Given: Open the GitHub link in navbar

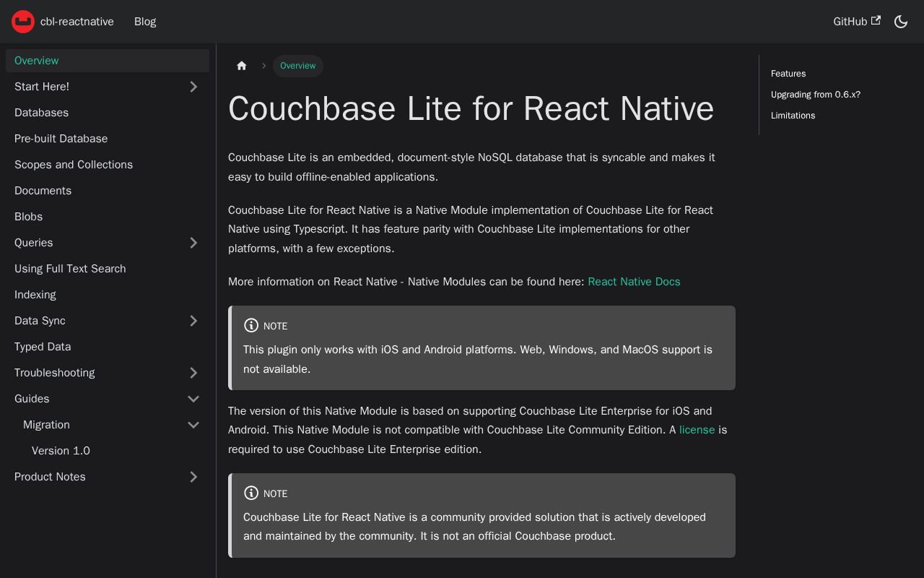Looking at the screenshot, I should (857, 22).
